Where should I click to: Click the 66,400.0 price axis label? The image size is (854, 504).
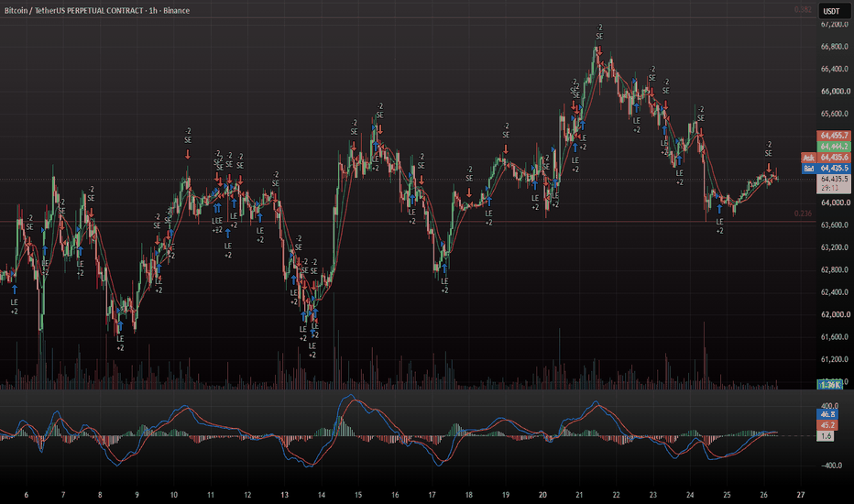pyautogui.click(x=835, y=70)
